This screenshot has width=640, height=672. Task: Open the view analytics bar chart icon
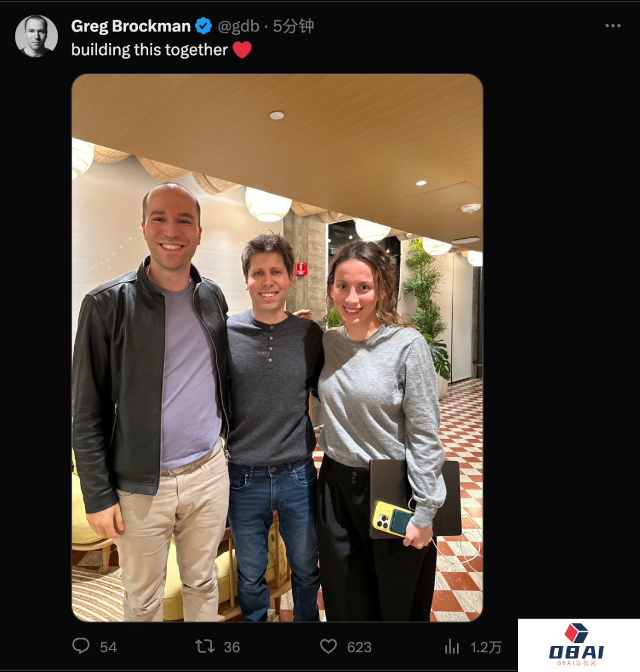pyautogui.click(x=452, y=647)
